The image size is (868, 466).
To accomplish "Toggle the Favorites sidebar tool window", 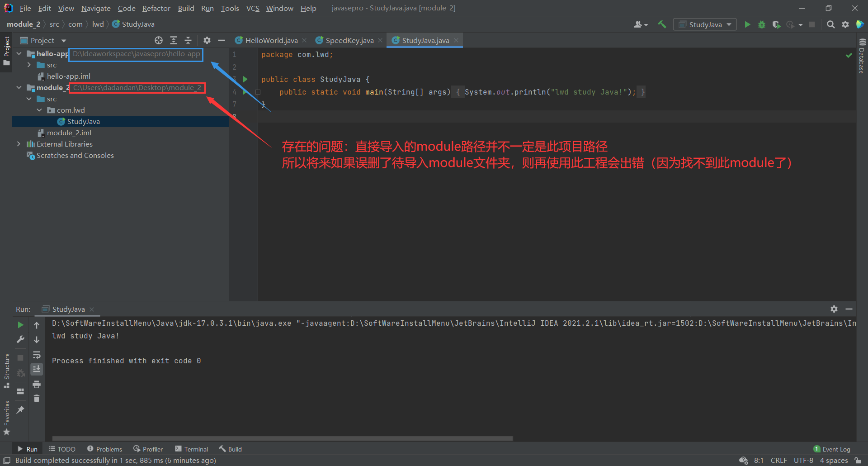I will point(6,418).
